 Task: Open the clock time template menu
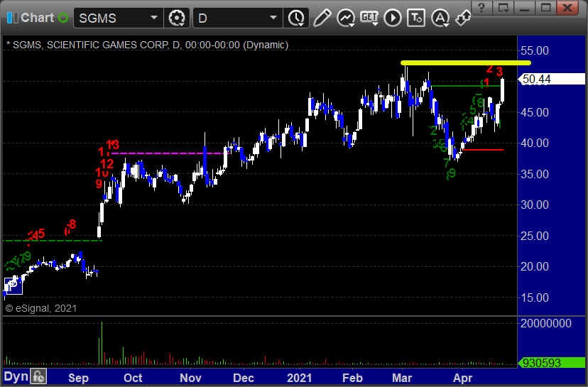point(297,18)
